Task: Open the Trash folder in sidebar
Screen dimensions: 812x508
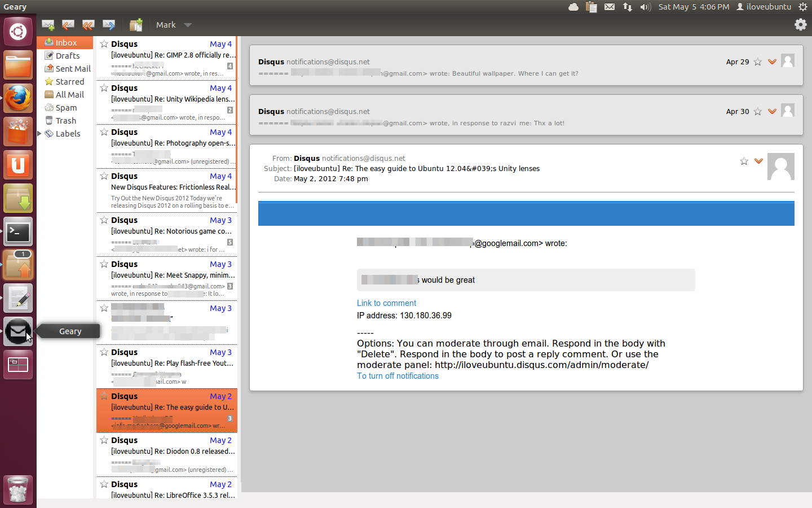Action: [x=65, y=121]
